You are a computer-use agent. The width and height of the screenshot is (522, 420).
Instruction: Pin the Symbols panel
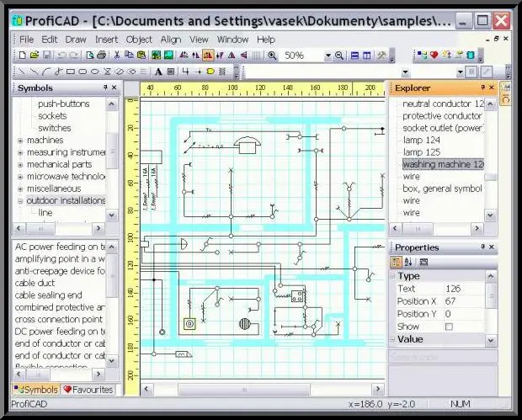[x=105, y=88]
